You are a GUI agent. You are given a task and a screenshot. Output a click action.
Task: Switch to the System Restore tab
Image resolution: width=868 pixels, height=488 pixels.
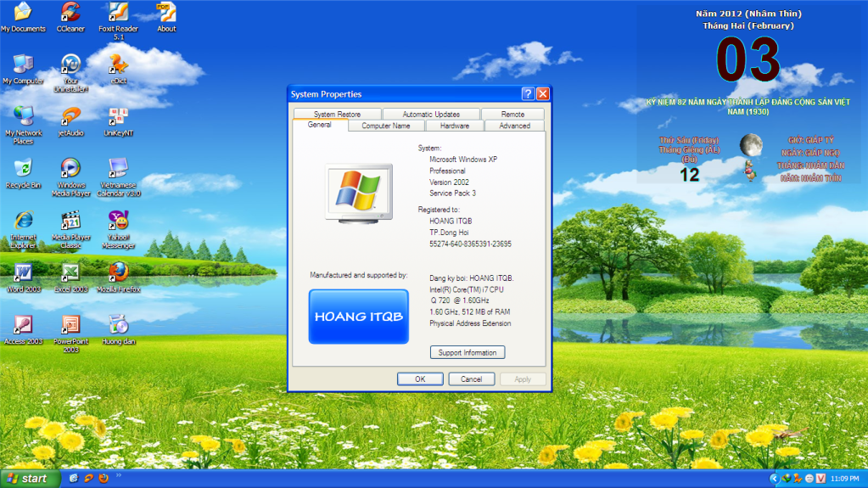click(337, 114)
